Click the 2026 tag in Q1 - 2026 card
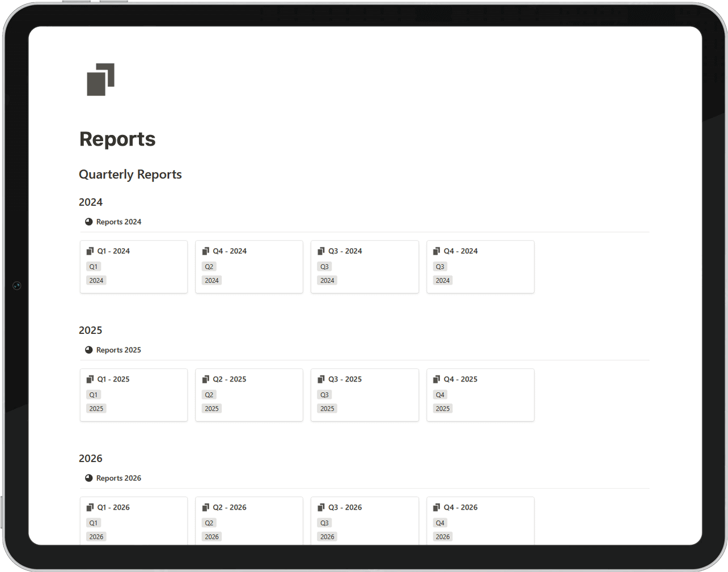This screenshot has height=572, width=728. [x=96, y=537]
